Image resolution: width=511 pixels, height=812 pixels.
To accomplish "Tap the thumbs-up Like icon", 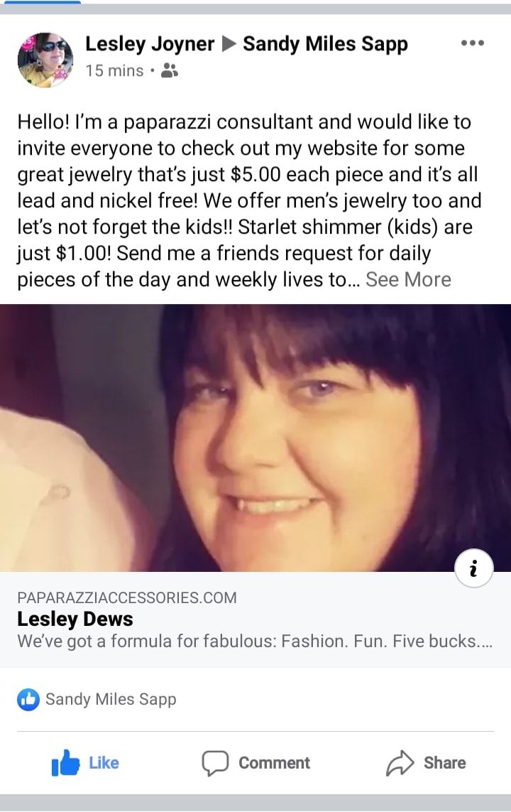I will (65, 763).
